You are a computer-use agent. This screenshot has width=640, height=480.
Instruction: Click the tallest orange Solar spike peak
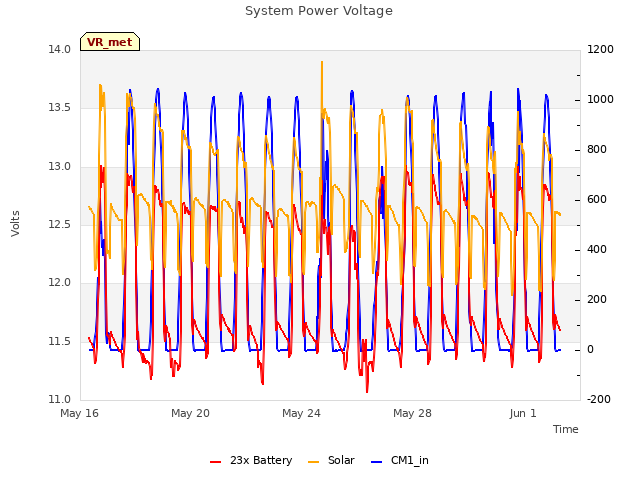tap(322, 62)
